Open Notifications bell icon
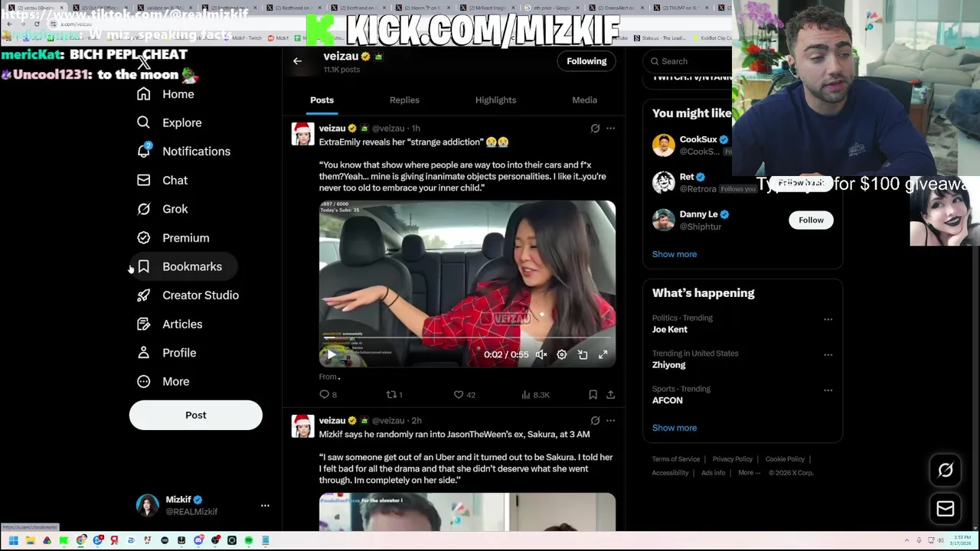 coord(143,151)
